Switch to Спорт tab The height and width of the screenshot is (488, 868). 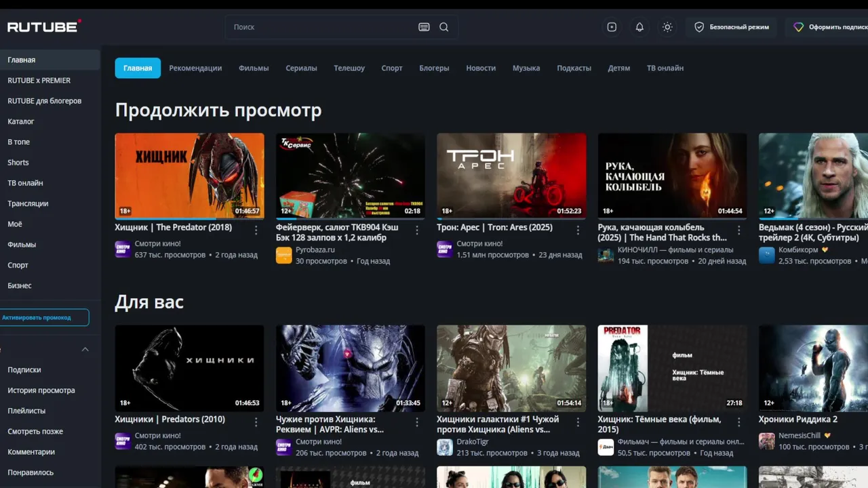pyautogui.click(x=392, y=68)
